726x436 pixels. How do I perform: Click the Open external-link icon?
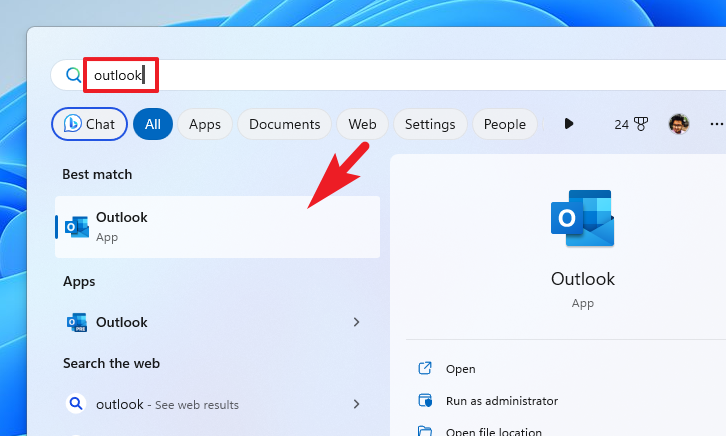pyautogui.click(x=425, y=368)
